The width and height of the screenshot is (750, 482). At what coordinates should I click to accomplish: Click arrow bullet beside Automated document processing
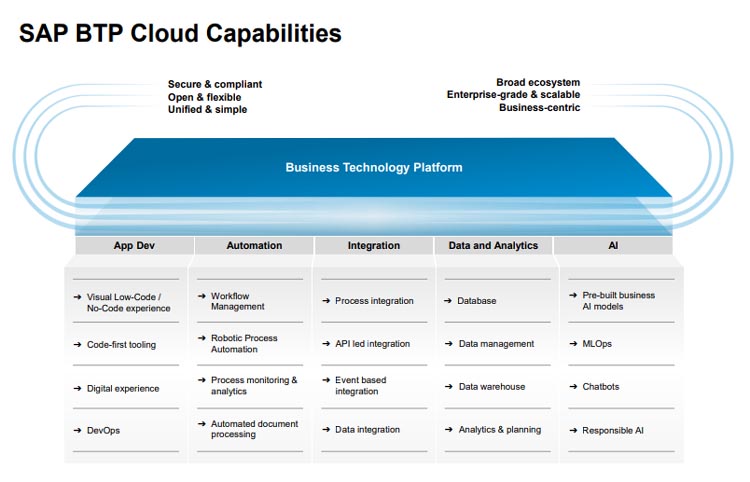click(202, 424)
